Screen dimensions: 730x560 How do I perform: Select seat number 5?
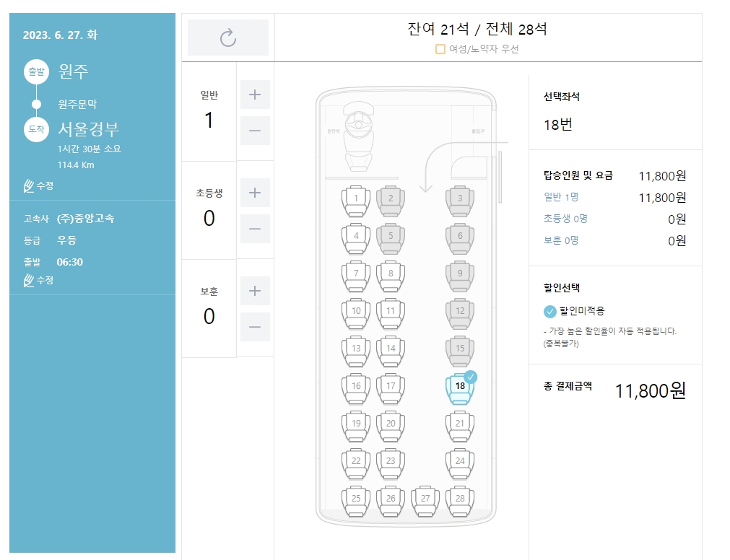pyautogui.click(x=391, y=237)
